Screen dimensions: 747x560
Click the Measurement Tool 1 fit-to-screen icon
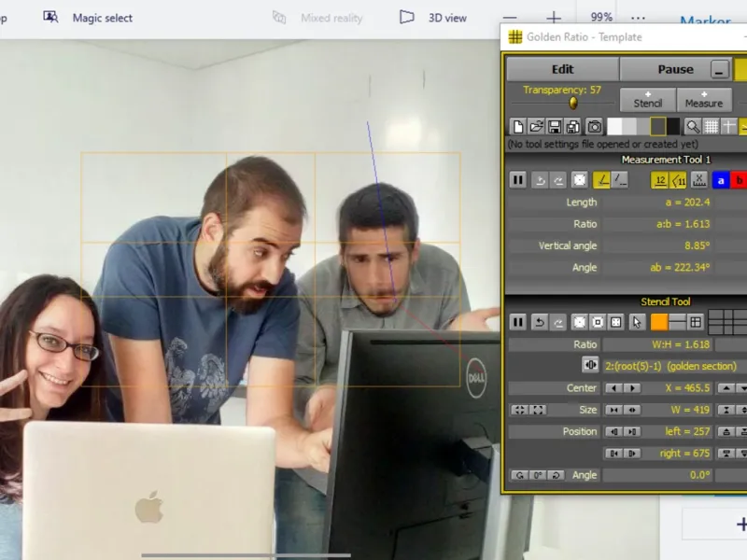pos(579,180)
